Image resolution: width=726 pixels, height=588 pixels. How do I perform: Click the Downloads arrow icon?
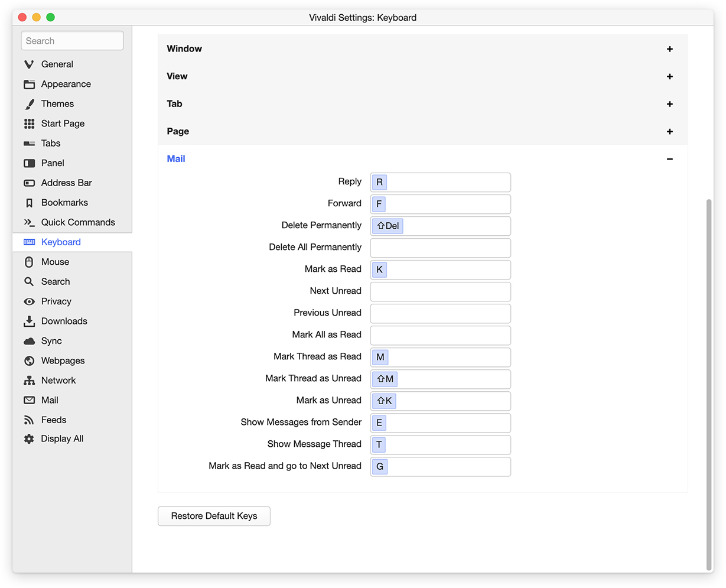coord(29,321)
